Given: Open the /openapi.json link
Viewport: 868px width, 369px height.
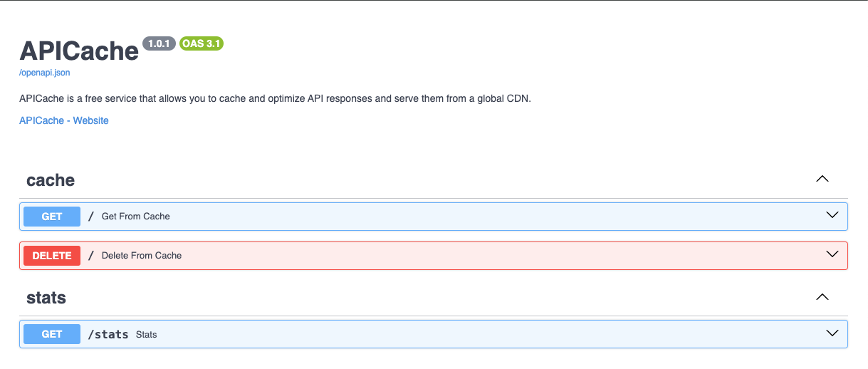Looking at the screenshot, I should point(45,73).
